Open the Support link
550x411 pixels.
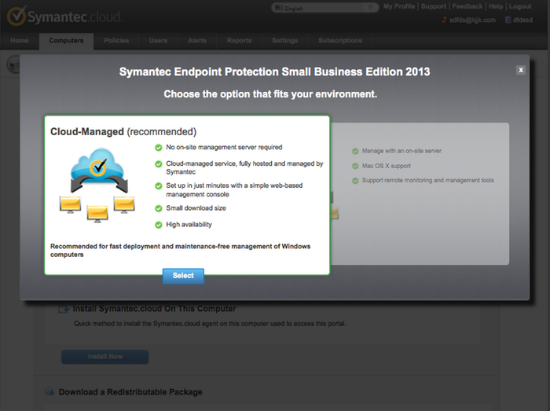click(x=434, y=6)
